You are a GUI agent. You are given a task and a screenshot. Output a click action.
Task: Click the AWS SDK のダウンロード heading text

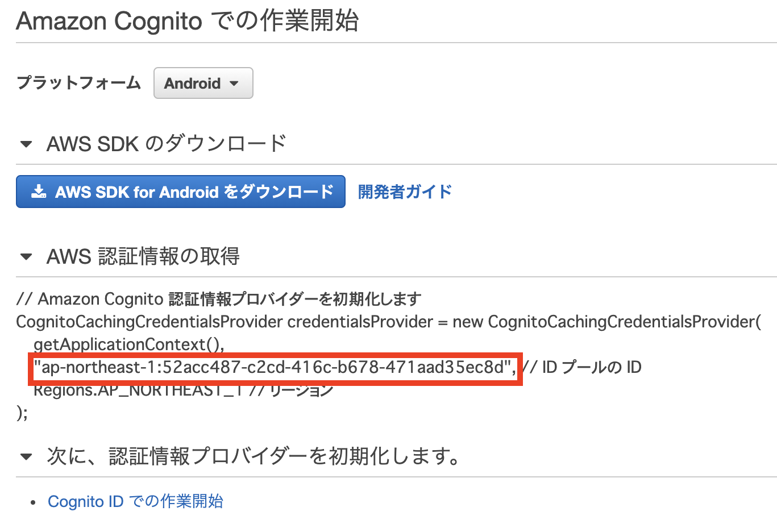[x=167, y=144]
